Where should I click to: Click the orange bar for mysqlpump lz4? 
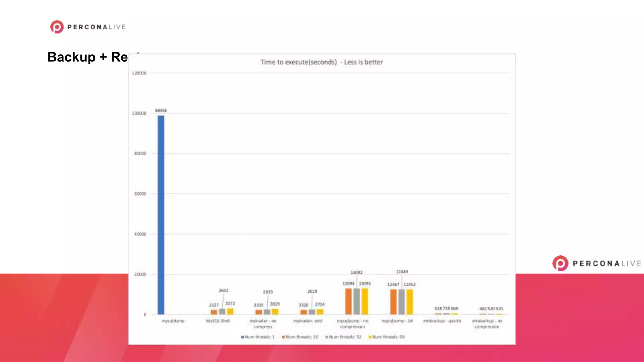[393, 302]
